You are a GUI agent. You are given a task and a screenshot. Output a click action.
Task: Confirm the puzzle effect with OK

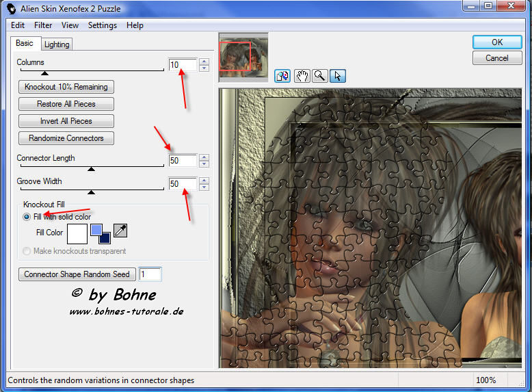click(x=496, y=42)
